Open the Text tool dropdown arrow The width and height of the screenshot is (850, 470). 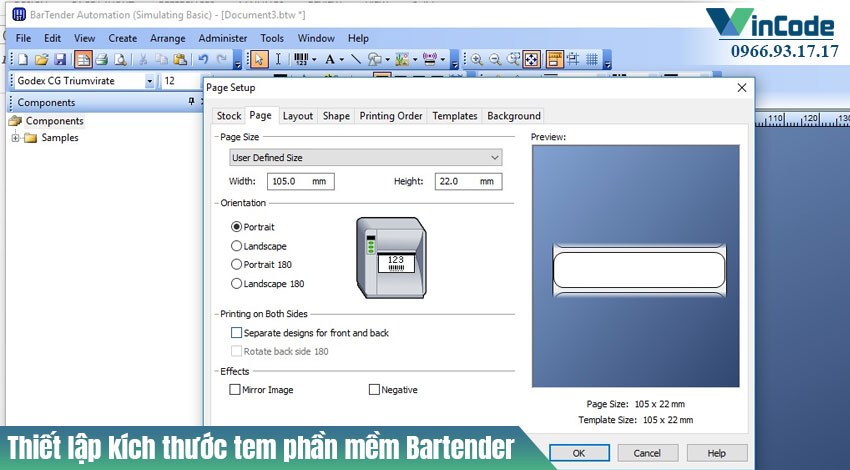pyautogui.click(x=342, y=60)
